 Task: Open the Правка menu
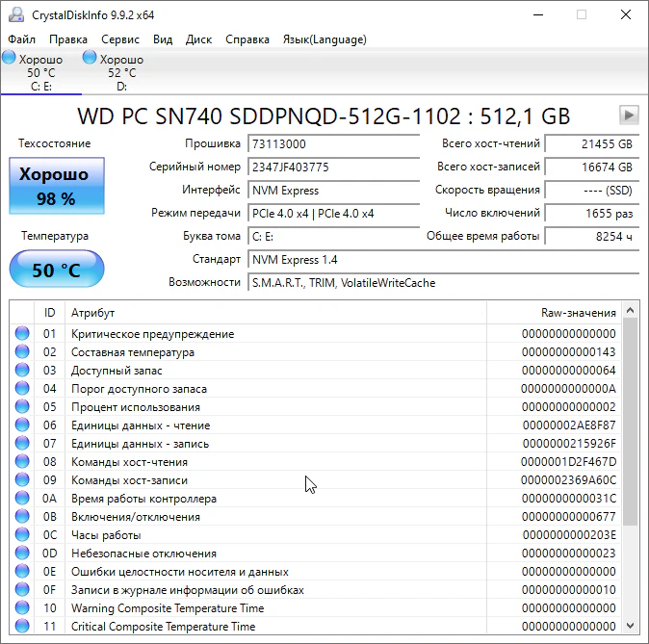[x=68, y=39]
